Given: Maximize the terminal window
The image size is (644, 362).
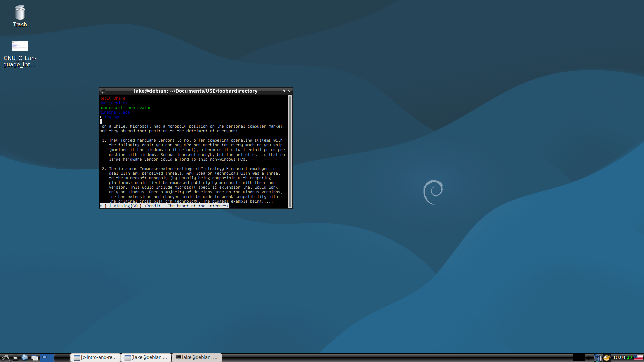Looking at the screenshot, I should [284, 91].
